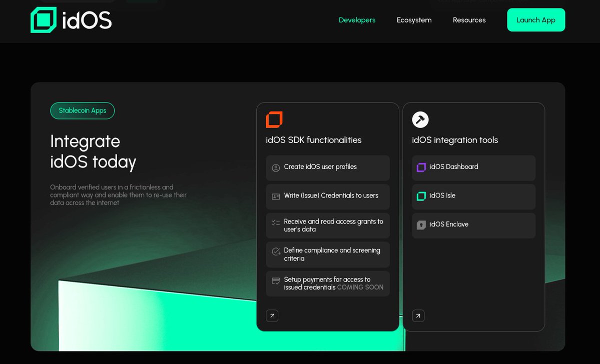
Task: Open the idOS Dashboard link text
Action: 454,166
